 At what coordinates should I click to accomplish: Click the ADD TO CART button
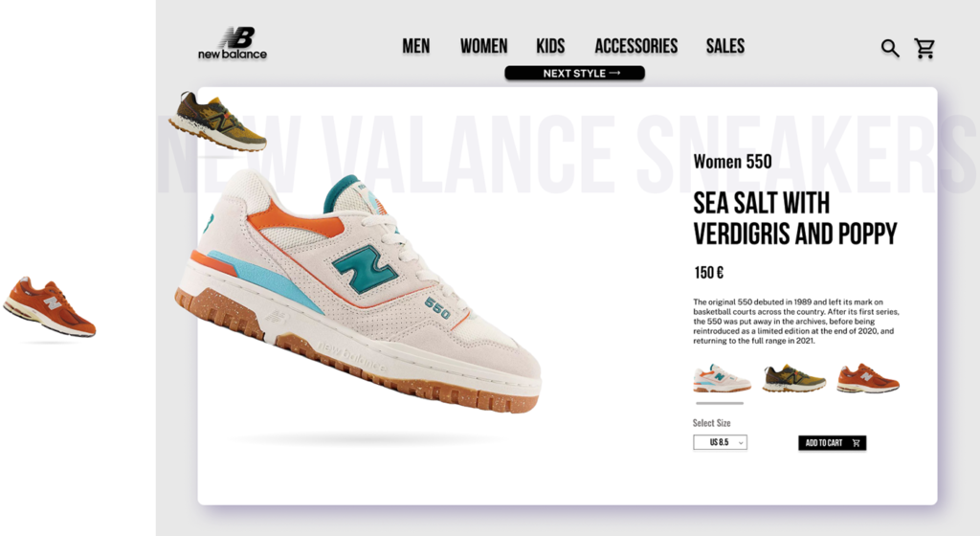[x=832, y=443]
